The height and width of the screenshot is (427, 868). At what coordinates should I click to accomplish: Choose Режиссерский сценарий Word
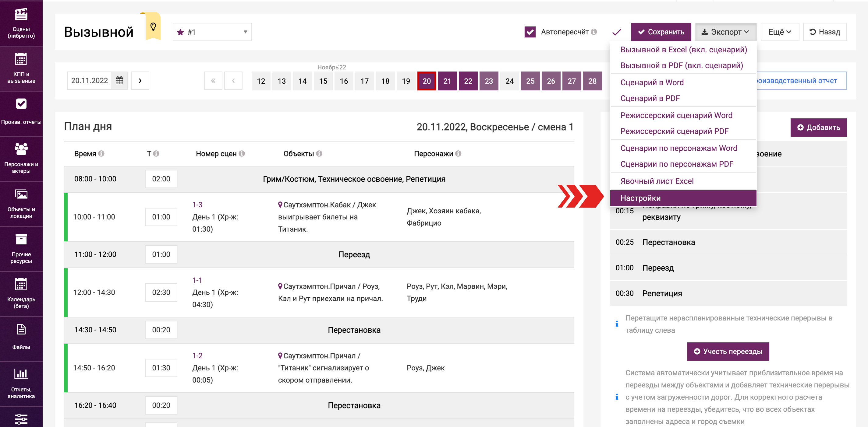tap(683, 115)
